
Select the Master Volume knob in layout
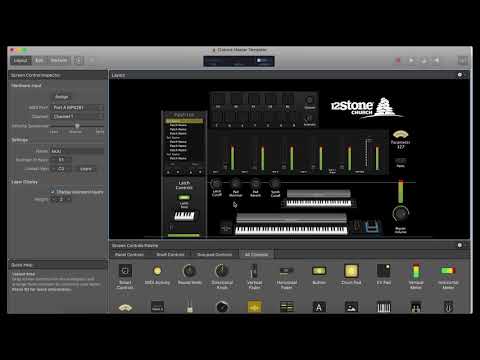pyautogui.click(x=400, y=214)
